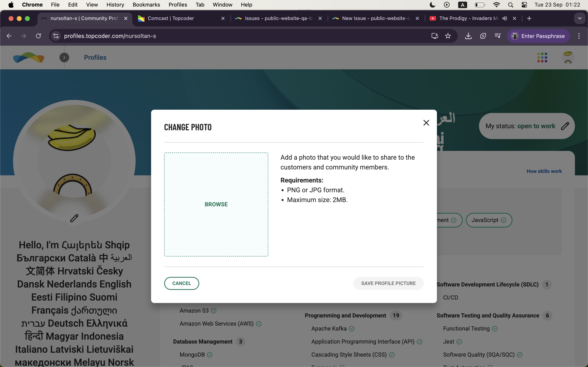This screenshot has height=367, width=588.
Task: Click the profile photo edit pencil
Action: point(74,218)
